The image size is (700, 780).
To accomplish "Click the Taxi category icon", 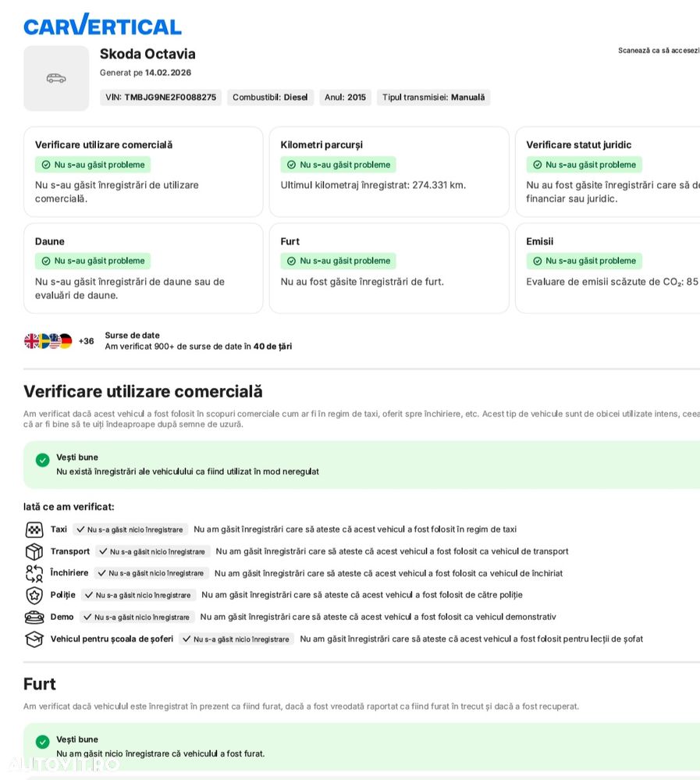I will [34, 530].
